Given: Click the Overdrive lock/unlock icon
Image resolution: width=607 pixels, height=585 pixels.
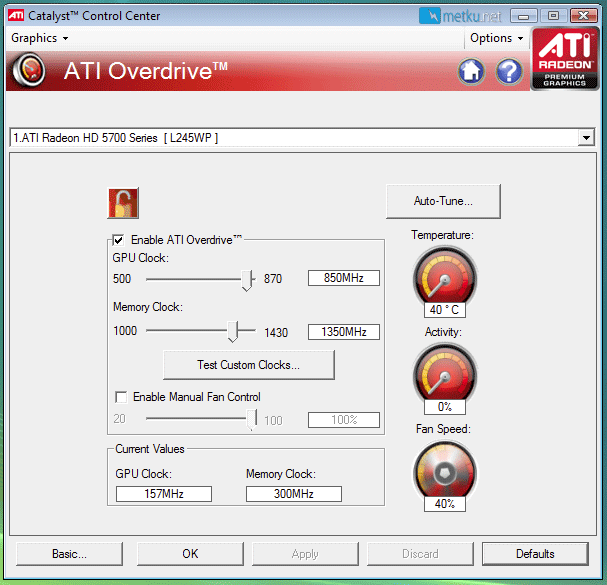Looking at the screenshot, I should click(123, 203).
